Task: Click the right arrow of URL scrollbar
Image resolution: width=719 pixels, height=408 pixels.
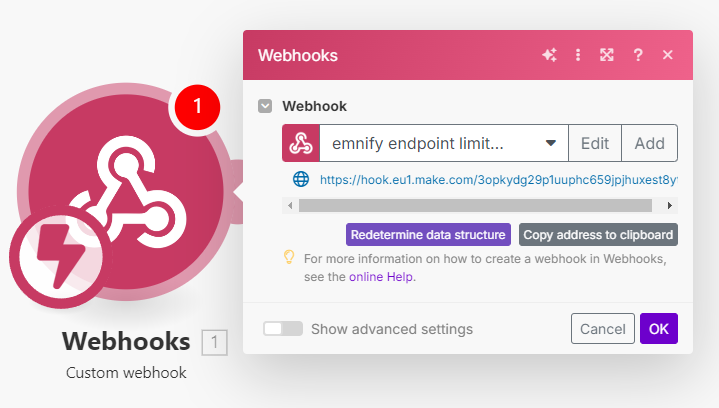Action: coord(669,205)
